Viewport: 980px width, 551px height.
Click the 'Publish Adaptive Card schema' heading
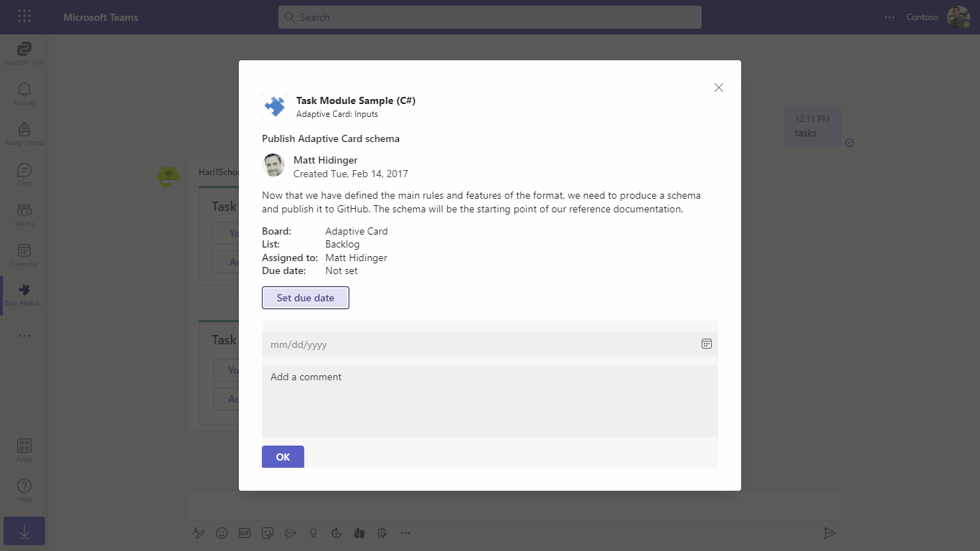click(x=331, y=138)
